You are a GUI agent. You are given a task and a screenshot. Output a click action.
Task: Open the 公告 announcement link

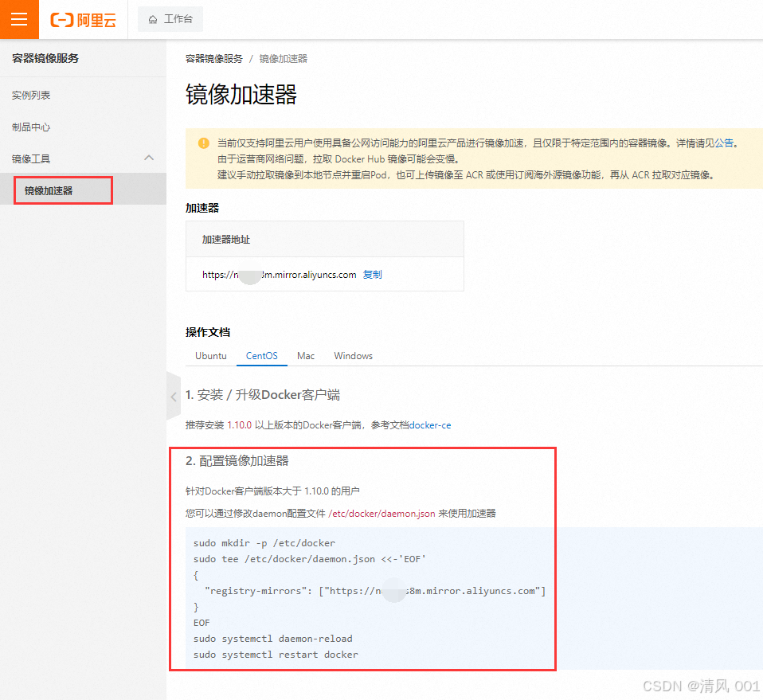(x=724, y=143)
